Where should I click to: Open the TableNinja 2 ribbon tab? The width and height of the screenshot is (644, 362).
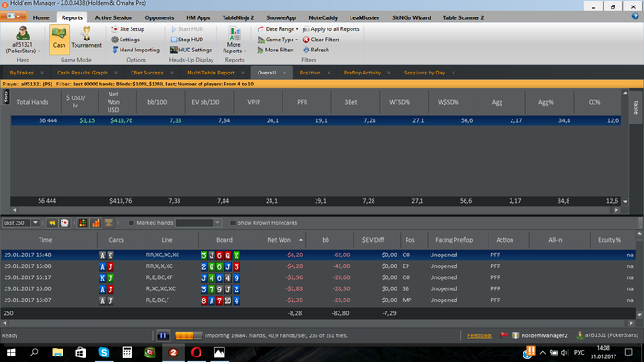coord(237,17)
